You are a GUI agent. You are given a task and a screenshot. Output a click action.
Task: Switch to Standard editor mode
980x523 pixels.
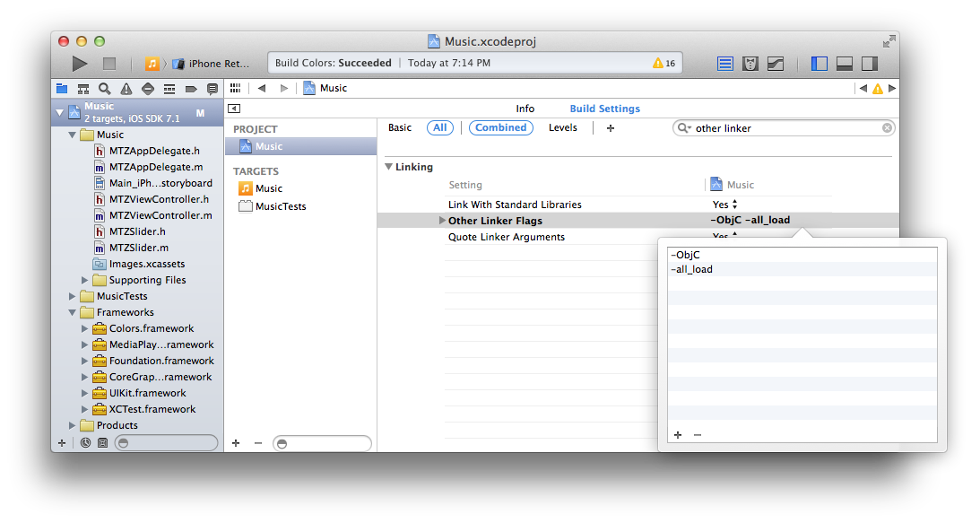coord(725,63)
